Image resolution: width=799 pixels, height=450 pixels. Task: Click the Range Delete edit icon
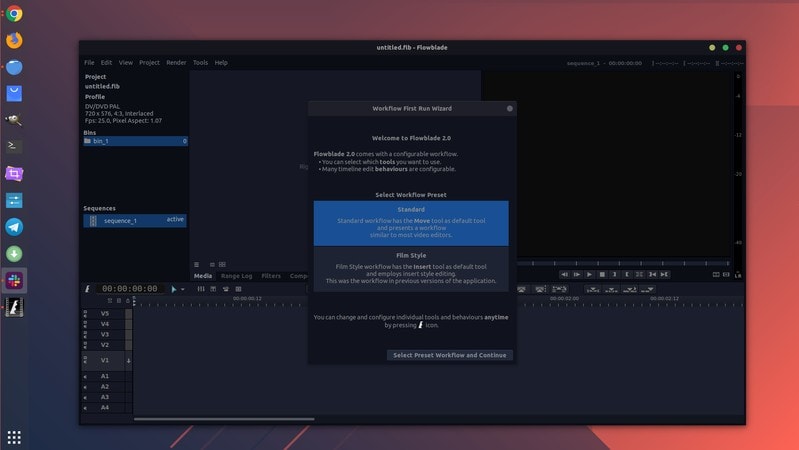(560, 289)
